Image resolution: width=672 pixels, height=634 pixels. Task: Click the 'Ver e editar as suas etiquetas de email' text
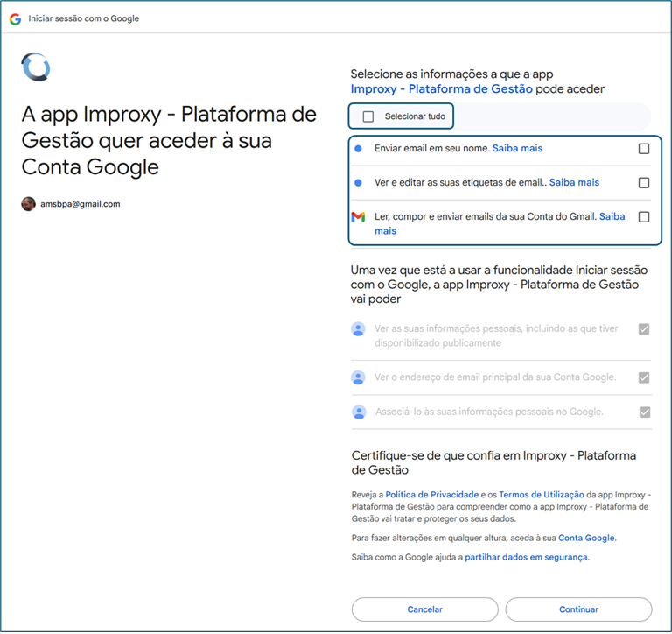[x=459, y=183]
